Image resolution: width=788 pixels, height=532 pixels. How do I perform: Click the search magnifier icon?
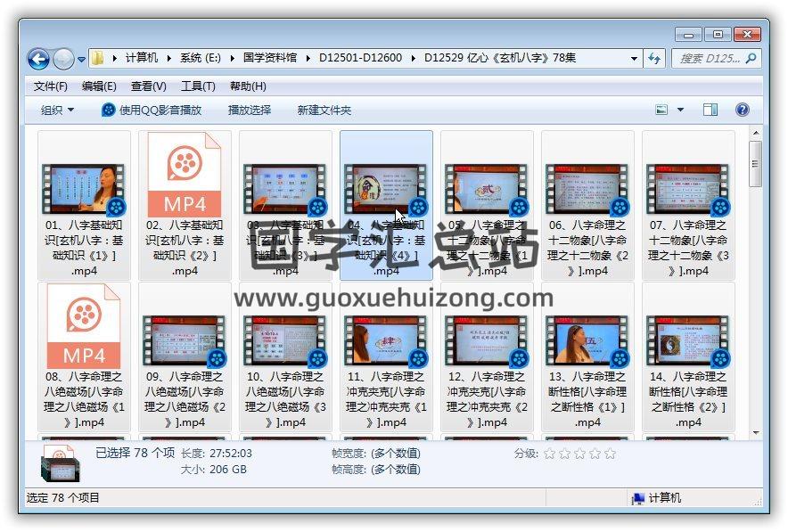point(750,59)
